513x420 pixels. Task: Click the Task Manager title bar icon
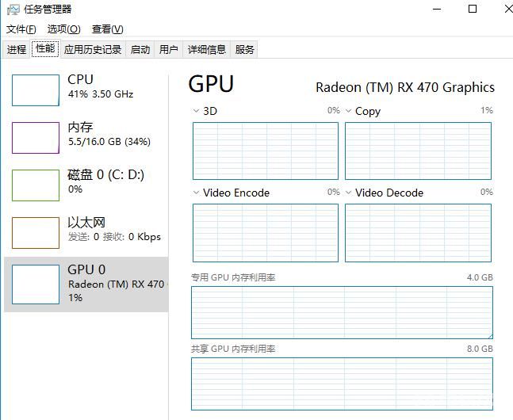point(13,10)
